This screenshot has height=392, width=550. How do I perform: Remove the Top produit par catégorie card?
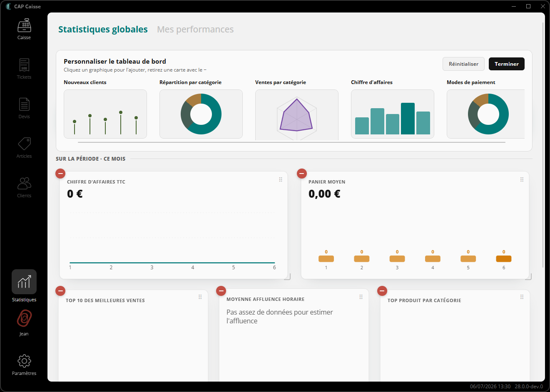382,290
